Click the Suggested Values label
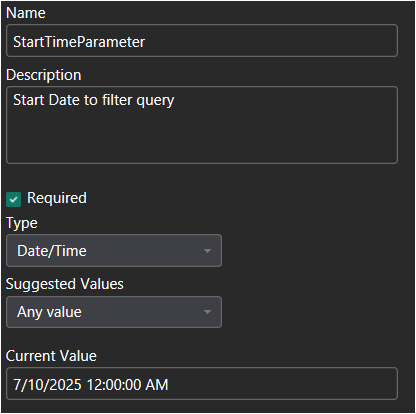This screenshot has width=416, height=414. click(65, 284)
